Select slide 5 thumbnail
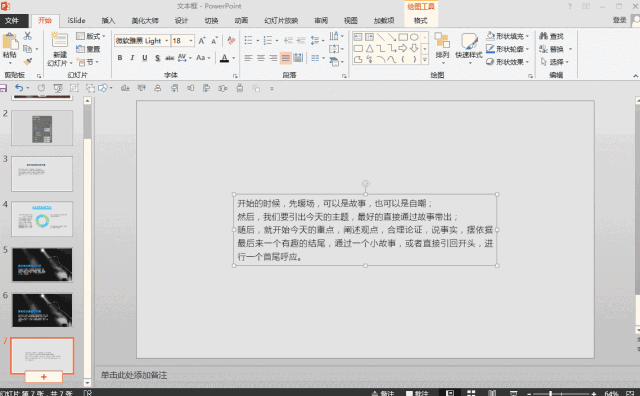This screenshot has height=396, width=640. pyautogui.click(x=42, y=265)
